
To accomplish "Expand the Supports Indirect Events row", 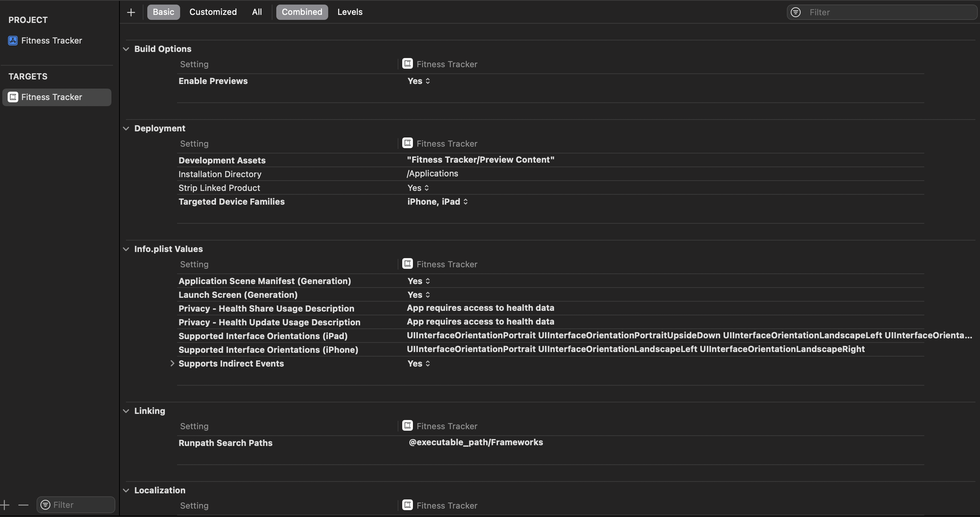I will (172, 364).
